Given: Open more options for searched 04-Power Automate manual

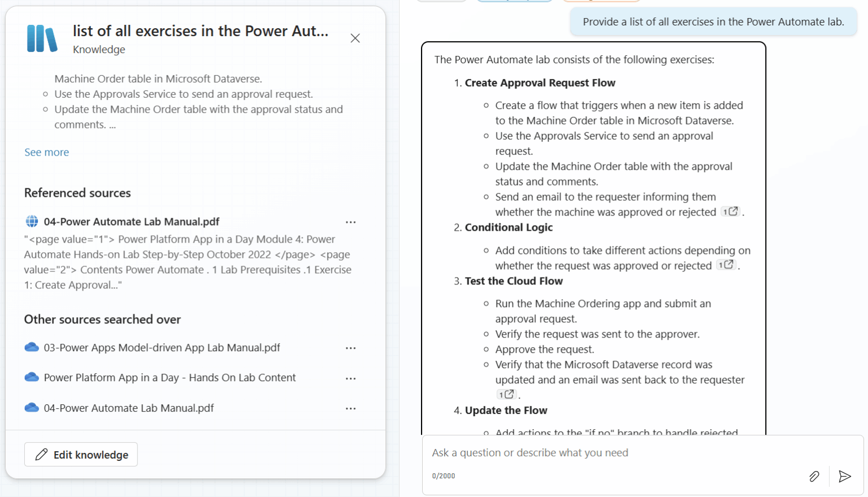Looking at the screenshot, I should tap(350, 408).
